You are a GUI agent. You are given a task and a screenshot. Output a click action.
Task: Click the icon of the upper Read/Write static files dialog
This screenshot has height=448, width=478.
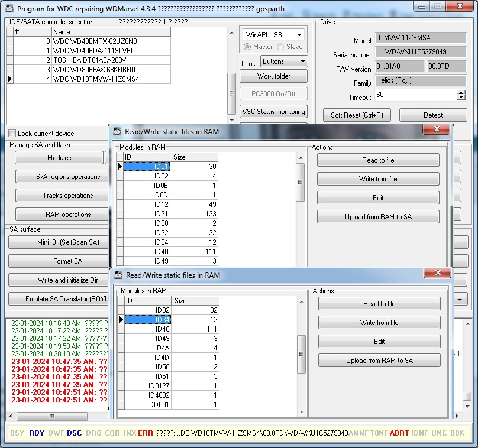117,132
